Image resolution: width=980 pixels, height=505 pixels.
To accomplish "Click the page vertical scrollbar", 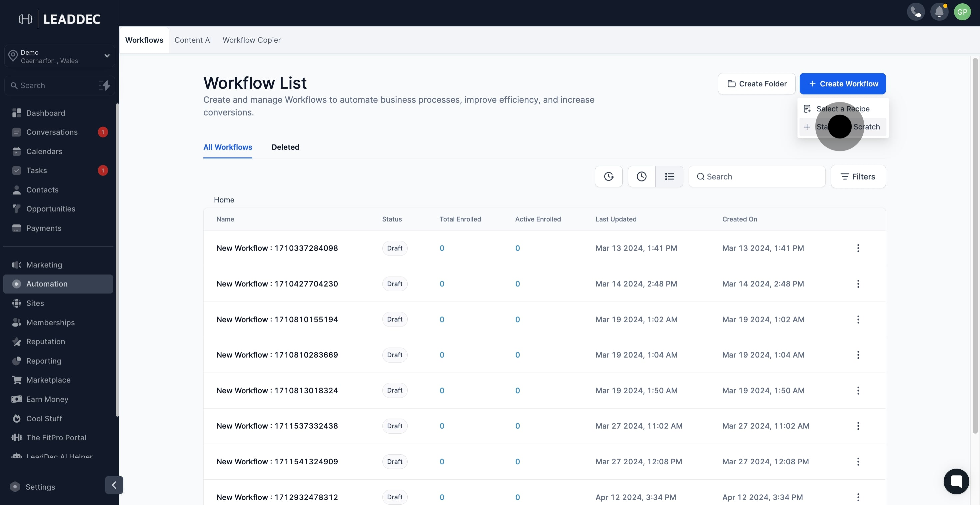I will click(x=975, y=243).
